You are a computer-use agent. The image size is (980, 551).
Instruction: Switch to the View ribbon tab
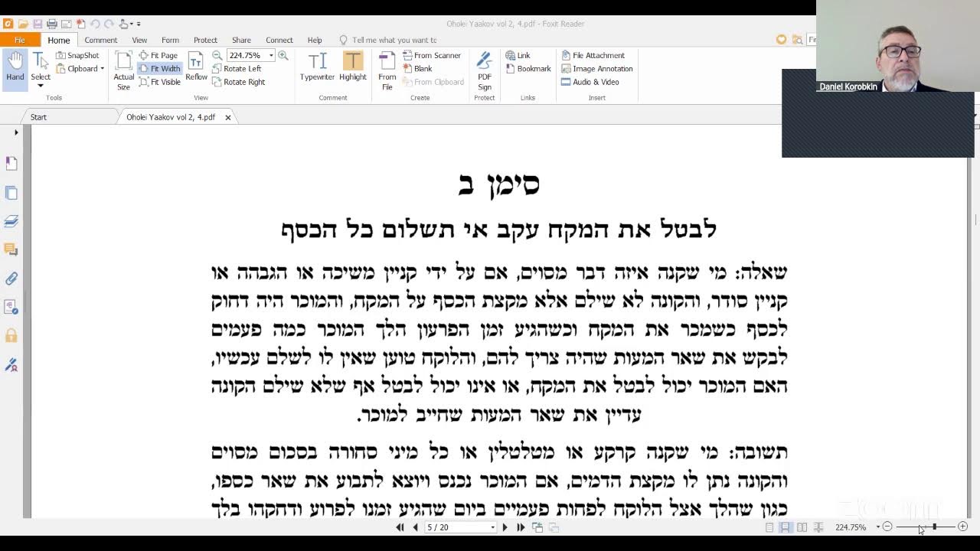coord(139,40)
